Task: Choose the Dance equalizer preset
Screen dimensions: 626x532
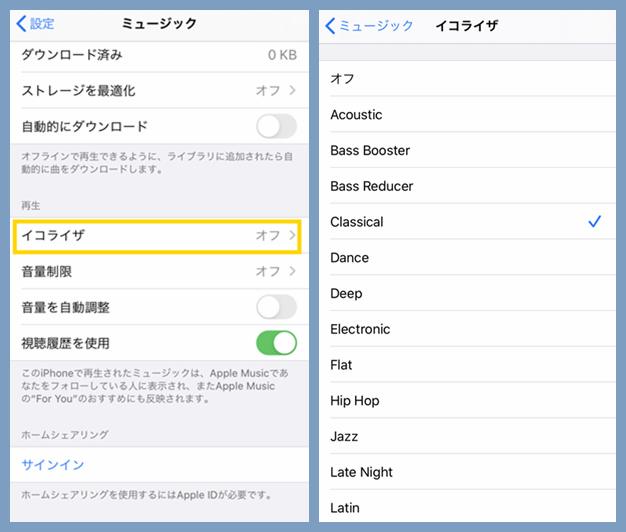Action: click(467, 257)
